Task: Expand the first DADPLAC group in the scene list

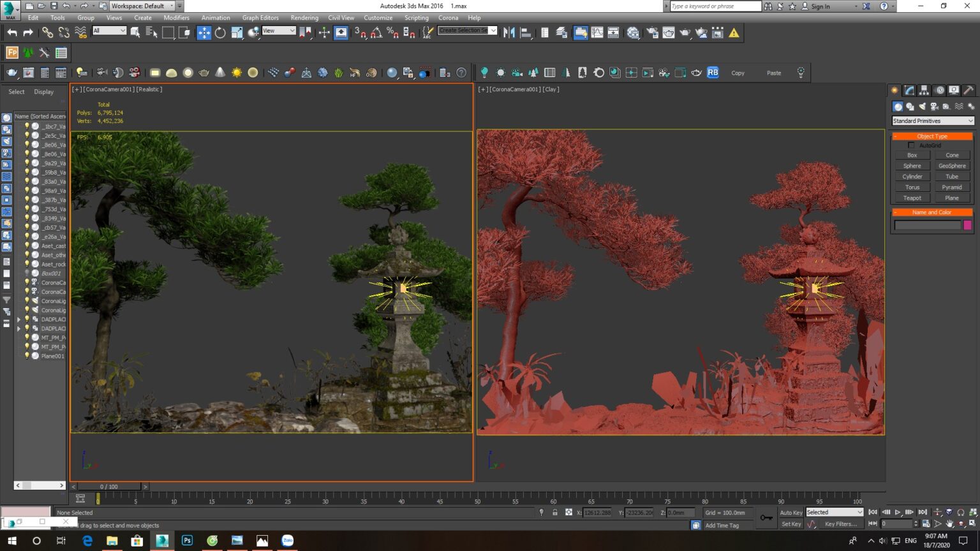Action: (x=19, y=320)
